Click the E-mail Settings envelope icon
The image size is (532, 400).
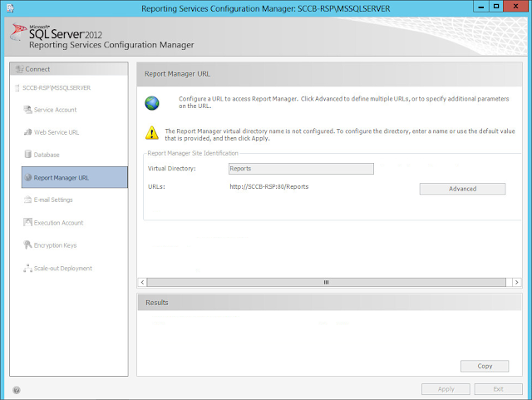click(27, 200)
